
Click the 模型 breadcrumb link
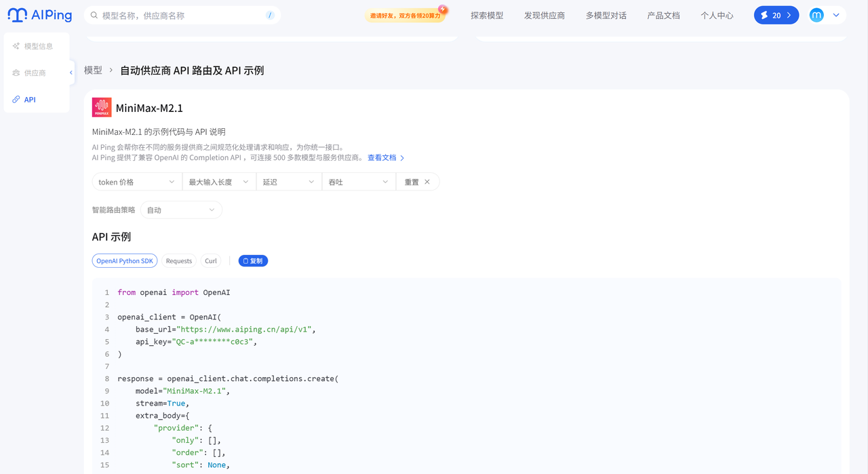93,71
